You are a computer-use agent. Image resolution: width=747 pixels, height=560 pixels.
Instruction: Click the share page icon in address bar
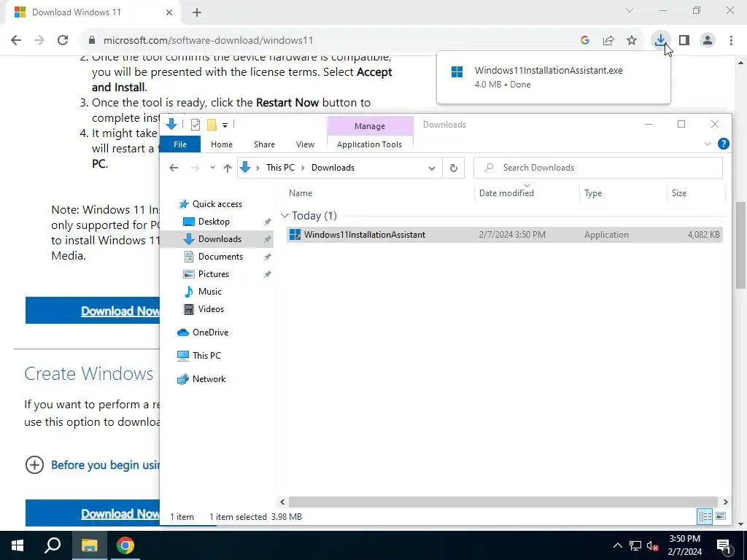click(608, 41)
